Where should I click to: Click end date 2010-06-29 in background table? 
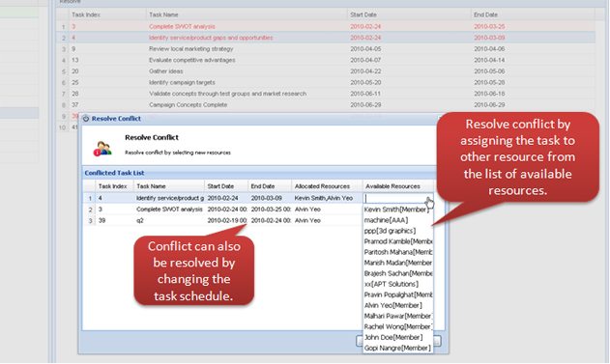[x=489, y=105]
